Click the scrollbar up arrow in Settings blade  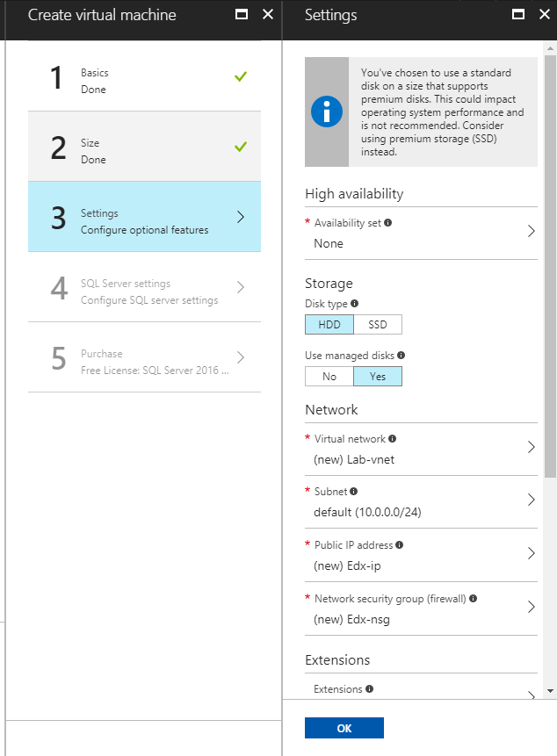tap(550, 48)
